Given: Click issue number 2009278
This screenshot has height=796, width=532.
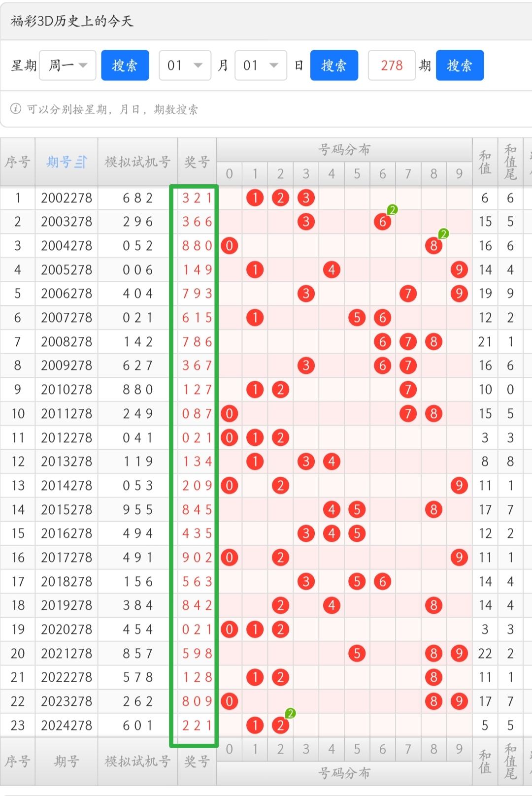Looking at the screenshot, I should pyautogui.click(x=66, y=365).
